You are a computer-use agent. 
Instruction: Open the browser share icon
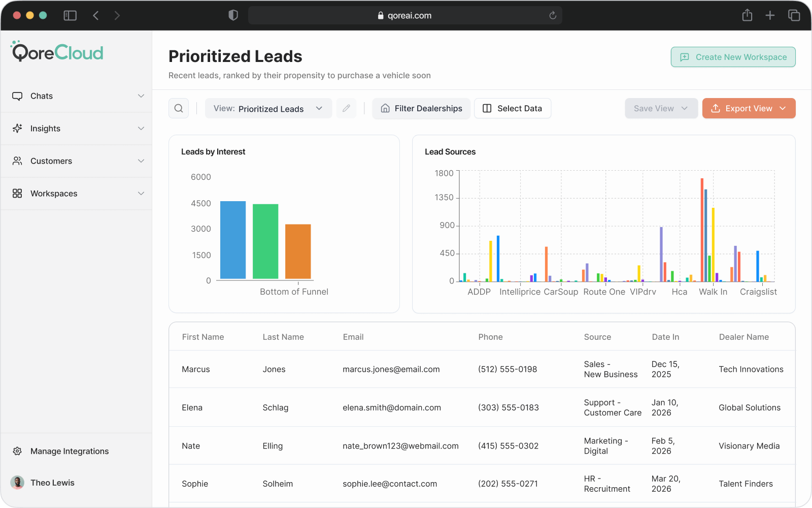coord(747,15)
